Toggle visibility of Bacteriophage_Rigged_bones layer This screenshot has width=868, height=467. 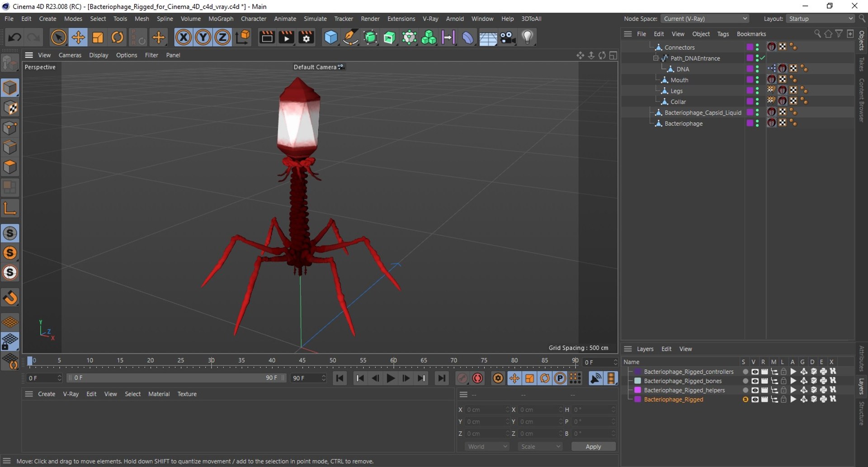[755, 381]
